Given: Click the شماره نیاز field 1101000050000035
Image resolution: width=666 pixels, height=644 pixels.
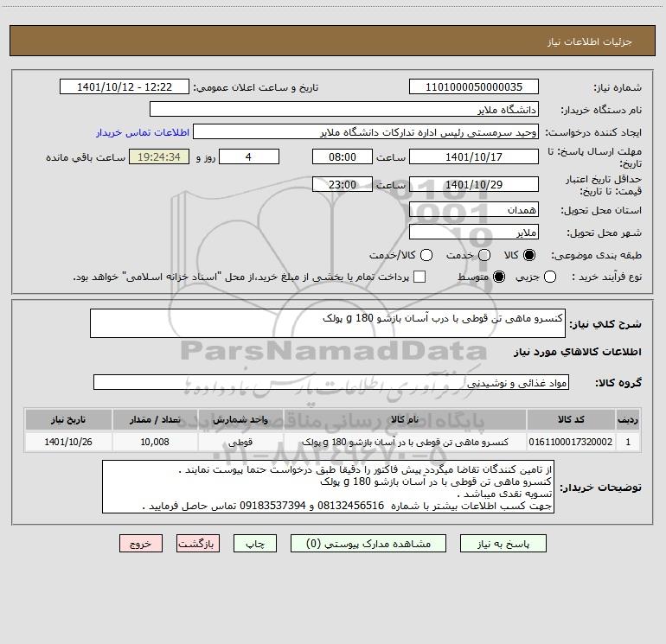Looking at the screenshot, I should 474,87.
